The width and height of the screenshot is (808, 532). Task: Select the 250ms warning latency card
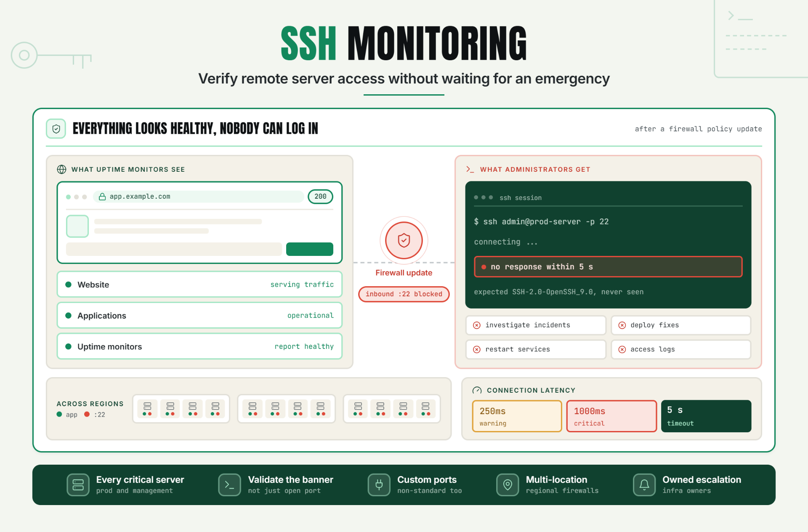point(517,416)
